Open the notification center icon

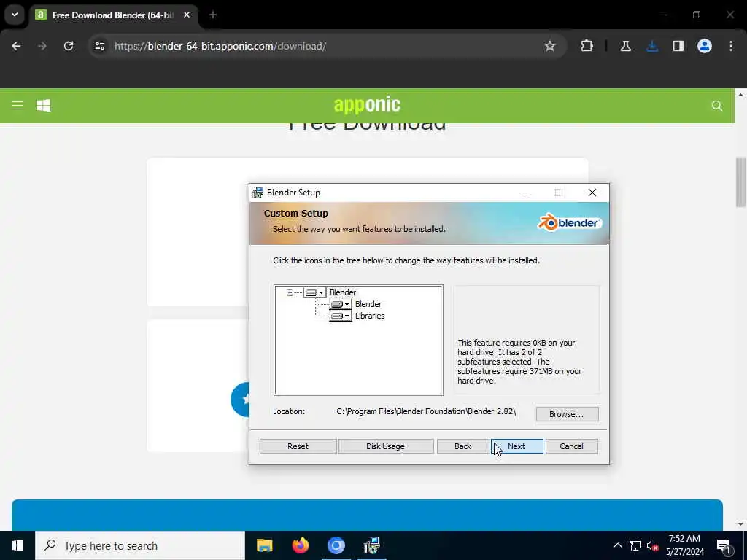[x=724, y=546]
